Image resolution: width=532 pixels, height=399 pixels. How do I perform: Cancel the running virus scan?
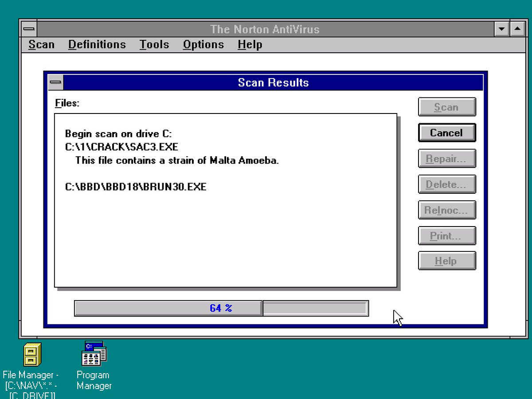coord(447,133)
